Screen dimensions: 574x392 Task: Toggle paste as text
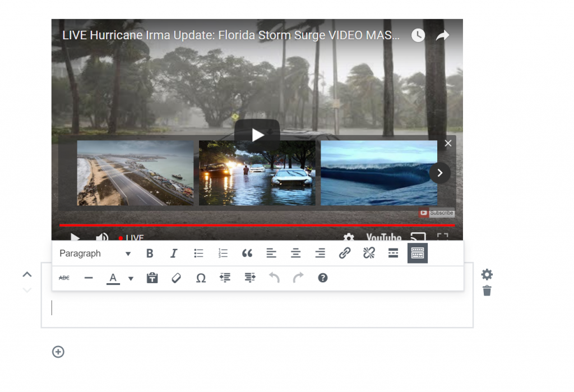click(x=152, y=278)
